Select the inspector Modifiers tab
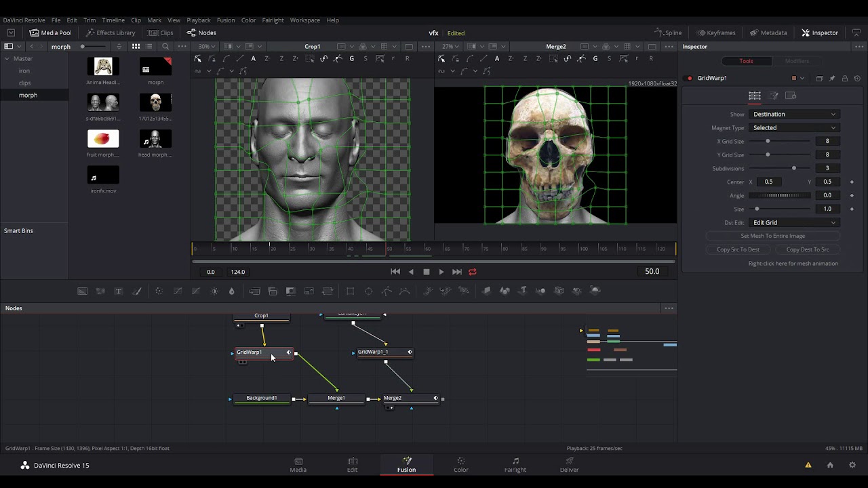 click(x=797, y=61)
